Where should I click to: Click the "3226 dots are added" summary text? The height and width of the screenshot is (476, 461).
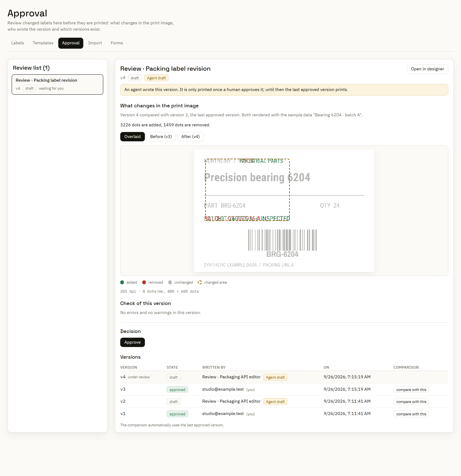(x=165, y=125)
